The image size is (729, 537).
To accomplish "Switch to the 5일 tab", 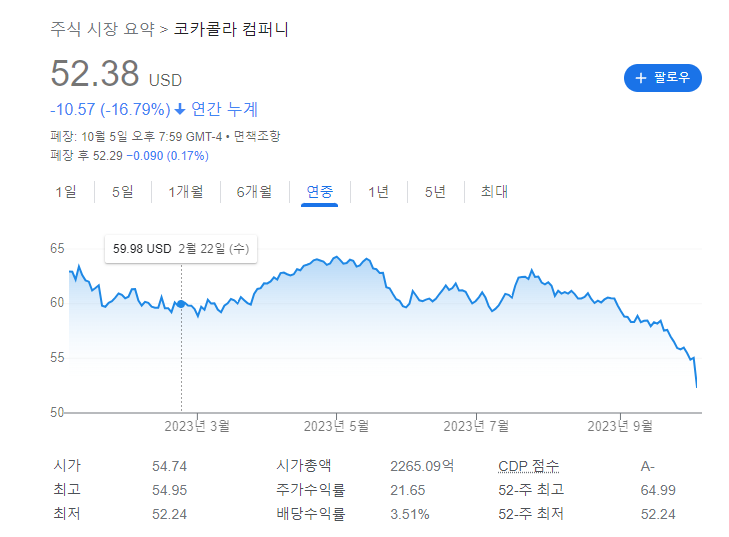I will [x=123, y=192].
